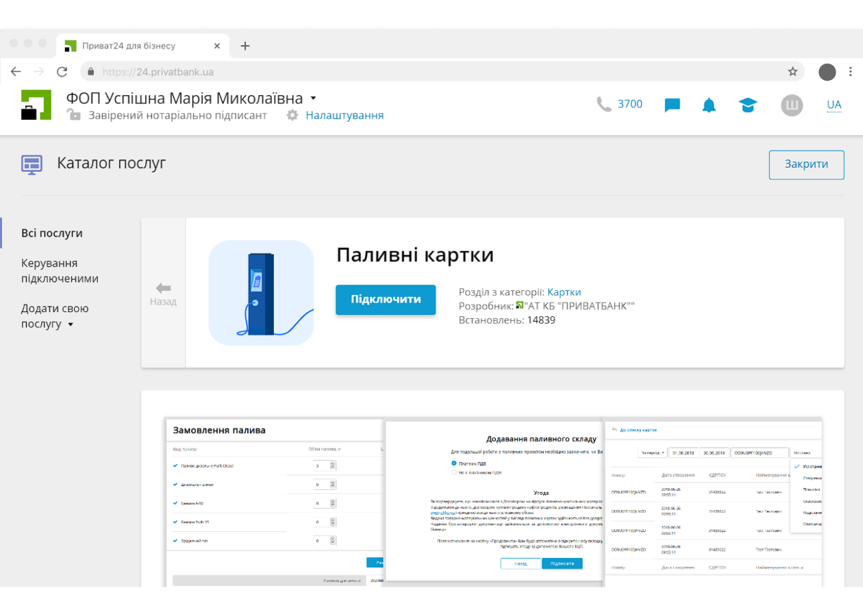Reload page using browser refresh icon
This screenshot has width=863, height=616.
pyautogui.click(x=62, y=71)
